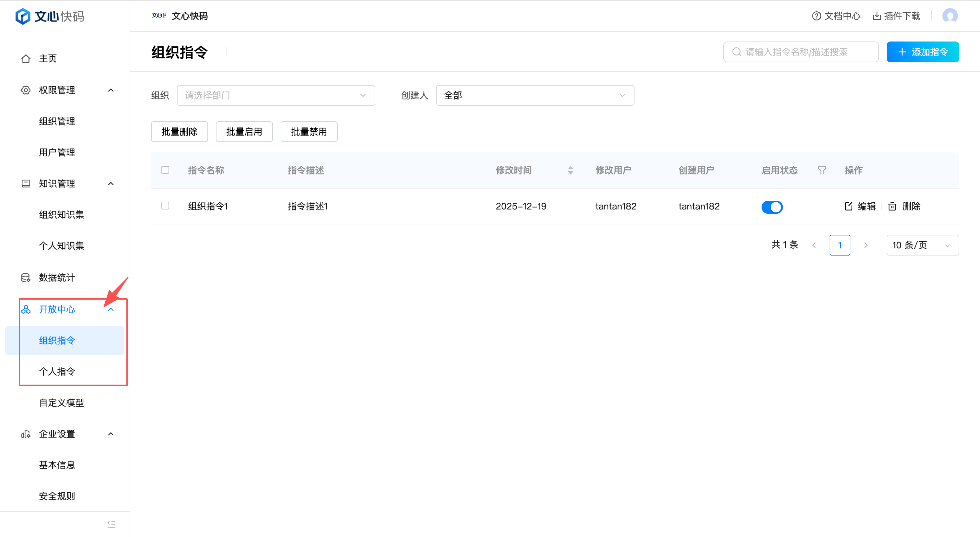Check the select-all checkbox in table header

[165, 170]
